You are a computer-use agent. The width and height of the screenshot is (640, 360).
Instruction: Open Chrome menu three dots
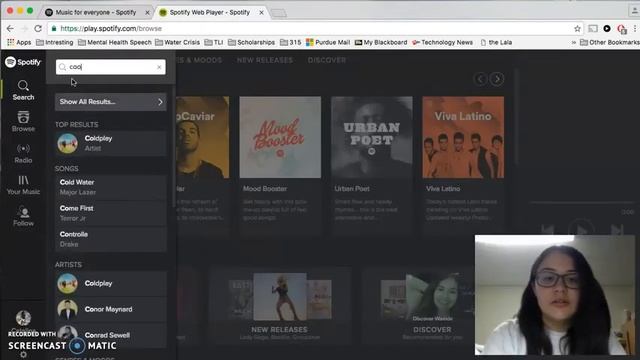pos(635,29)
